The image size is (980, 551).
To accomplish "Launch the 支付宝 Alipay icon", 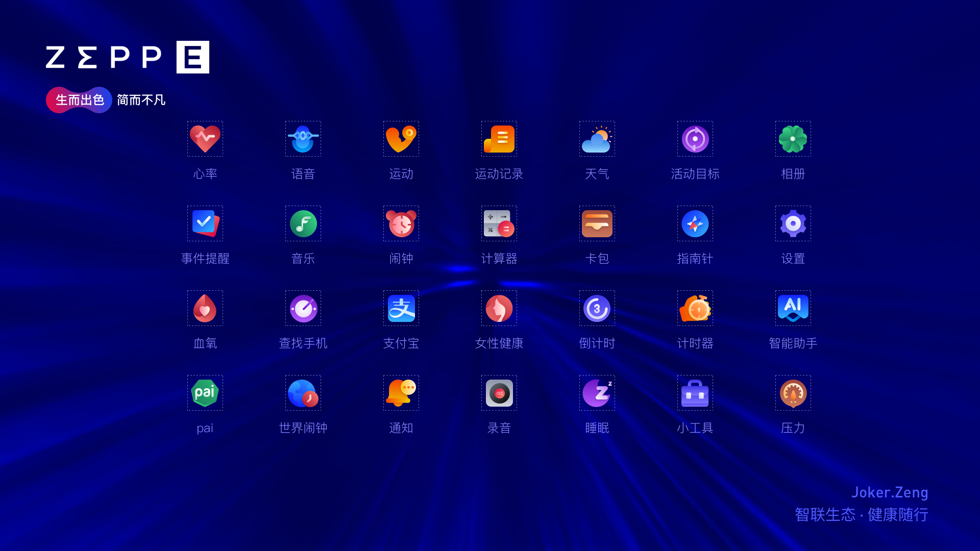I will point(401,308).
